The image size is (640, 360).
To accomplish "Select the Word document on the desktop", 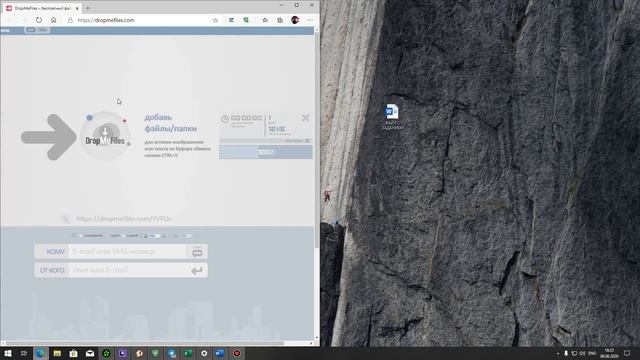I will point(392,117).
